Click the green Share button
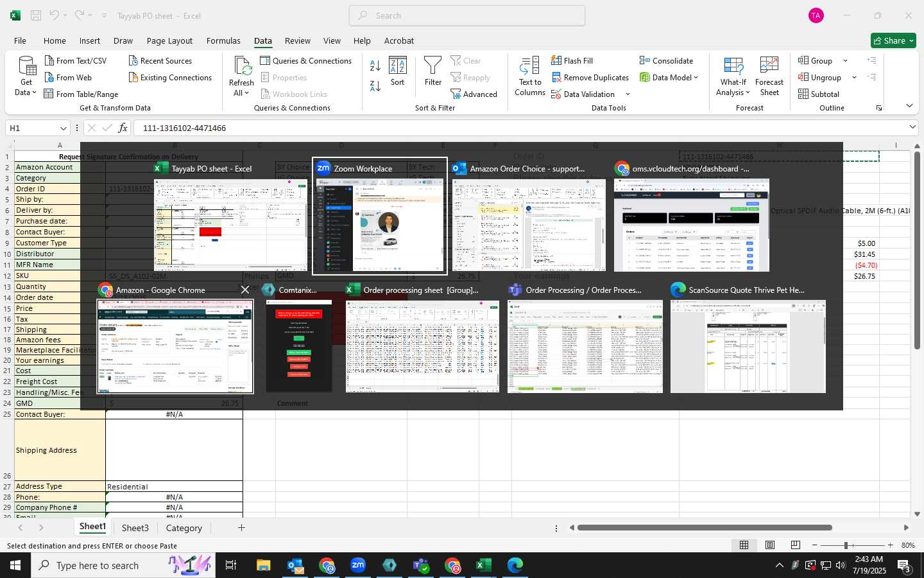The height and width of the screenshot is (578, 924). (x=893, y=40)
